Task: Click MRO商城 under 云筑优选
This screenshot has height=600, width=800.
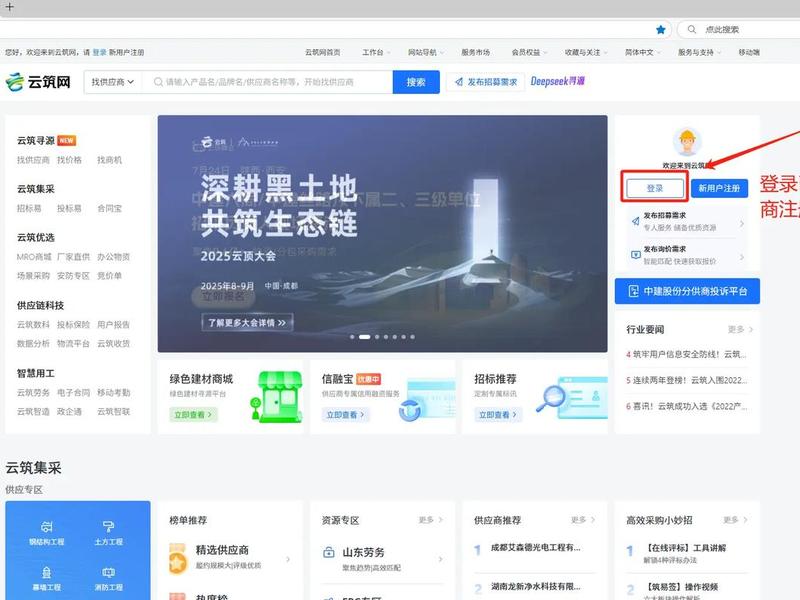Action: point(34,257)
